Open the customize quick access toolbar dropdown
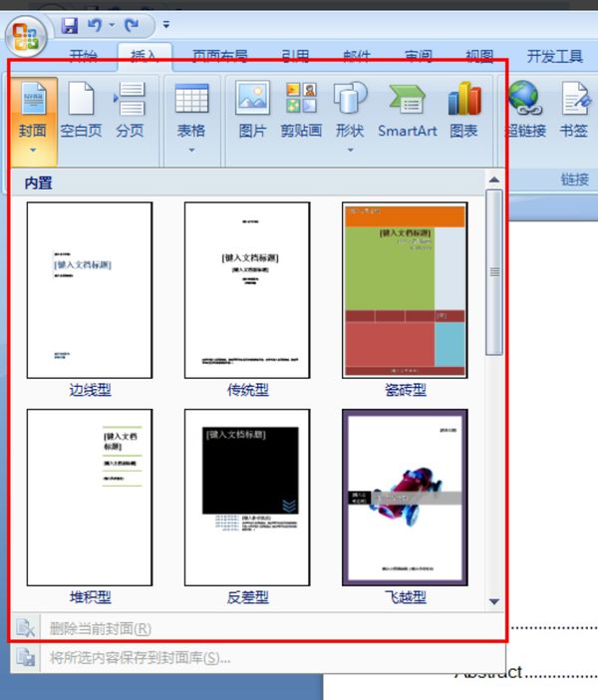Viewport: 598px width, 700px height. [x=166, y=25]
